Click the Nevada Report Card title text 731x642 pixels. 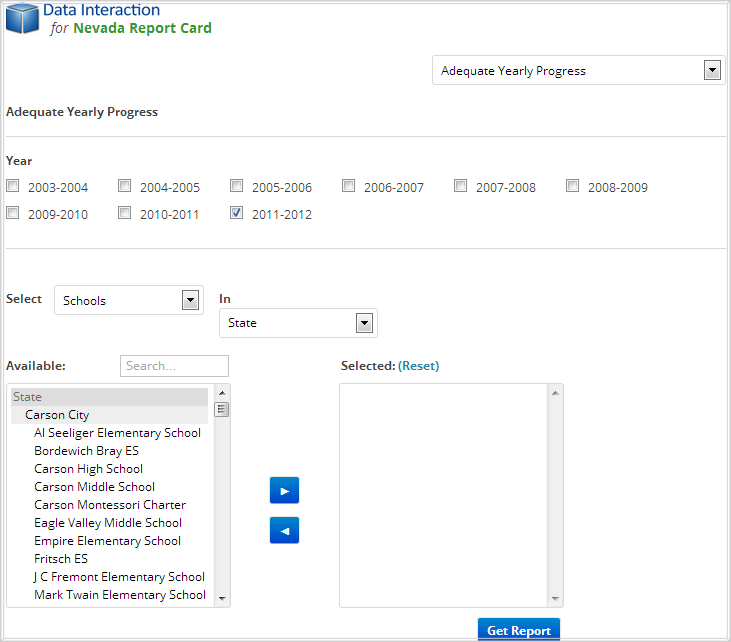142,28
